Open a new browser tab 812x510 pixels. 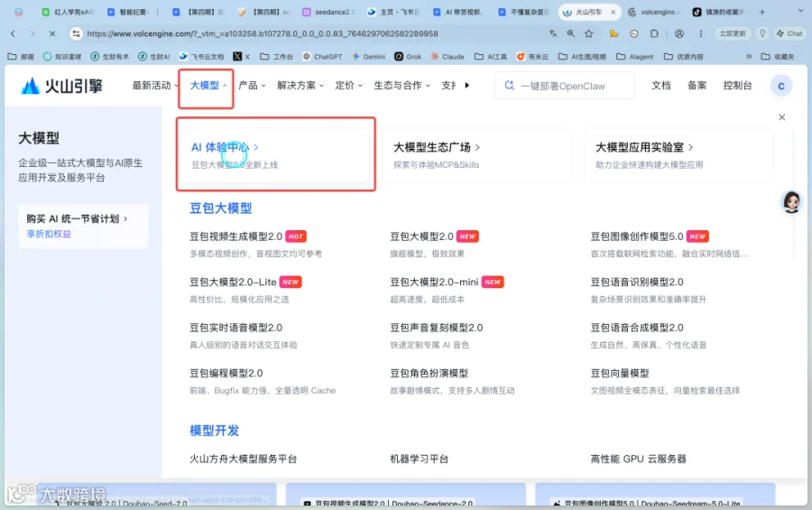click(x=761, y=12)
